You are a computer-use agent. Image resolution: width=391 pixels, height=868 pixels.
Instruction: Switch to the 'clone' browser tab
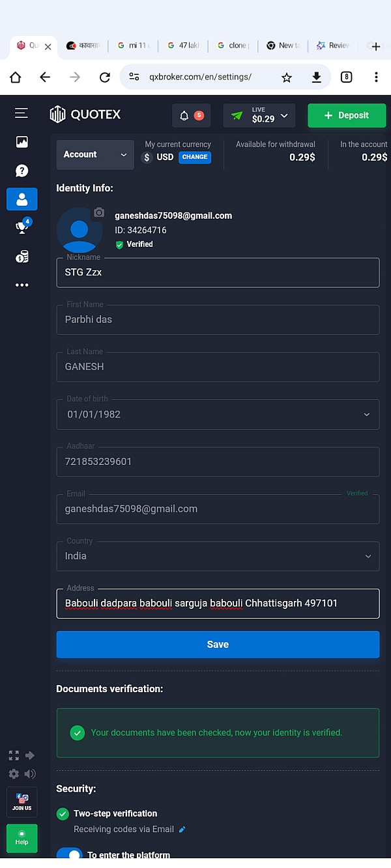233,46
